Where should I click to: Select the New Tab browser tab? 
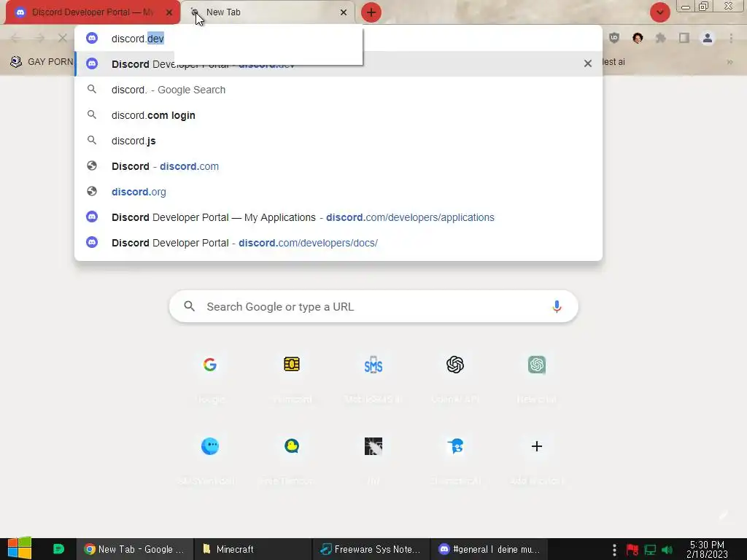tap(268, 12)
